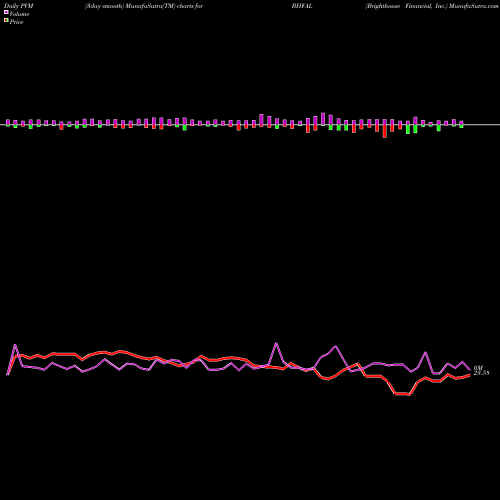The image size is (500, 500).
Task: Click the 'BHFAL' ticker symbol text
Action: (302, 6)
